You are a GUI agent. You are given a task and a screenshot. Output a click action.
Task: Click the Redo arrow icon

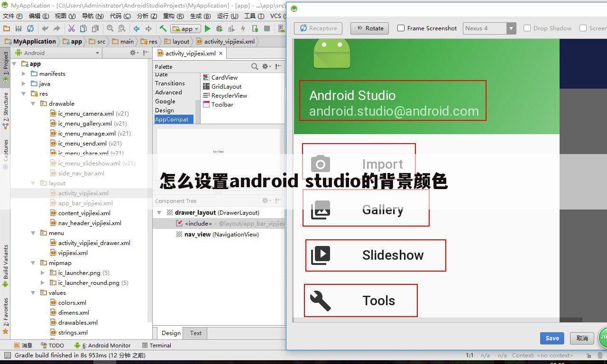56,28
